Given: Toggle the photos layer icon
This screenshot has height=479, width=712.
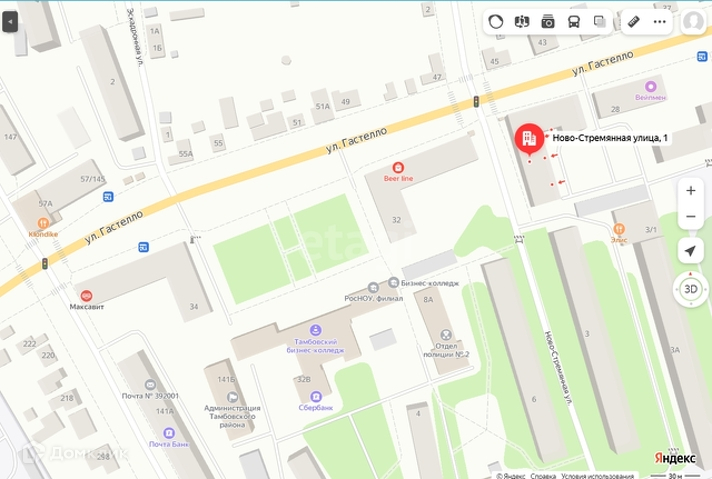Looking at the screenshot, I should pos(548,21).
